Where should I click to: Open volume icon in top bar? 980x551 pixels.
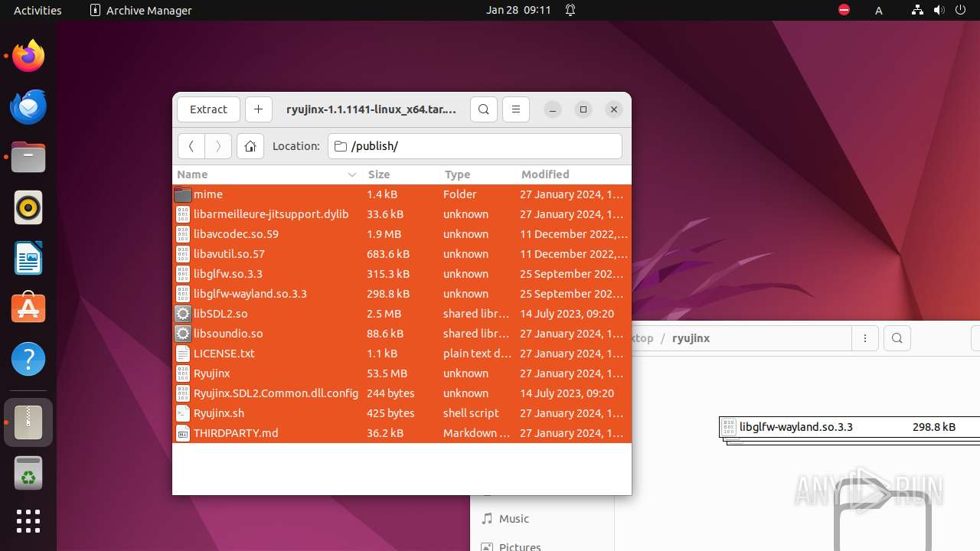click(x=939, y=10)
